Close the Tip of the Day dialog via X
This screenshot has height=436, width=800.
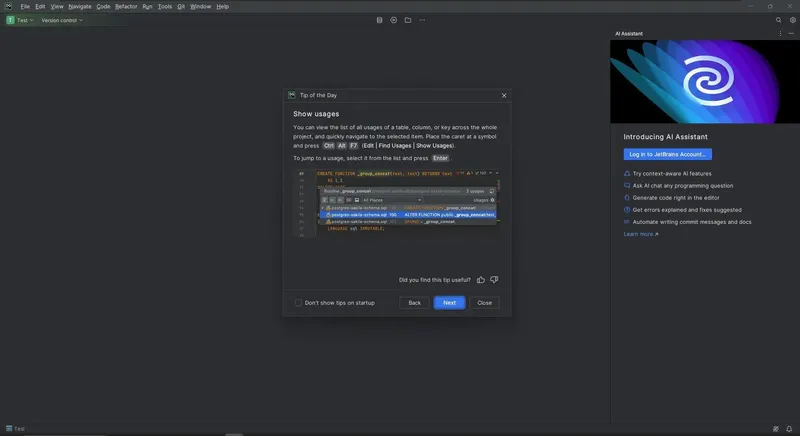(504, 95)
